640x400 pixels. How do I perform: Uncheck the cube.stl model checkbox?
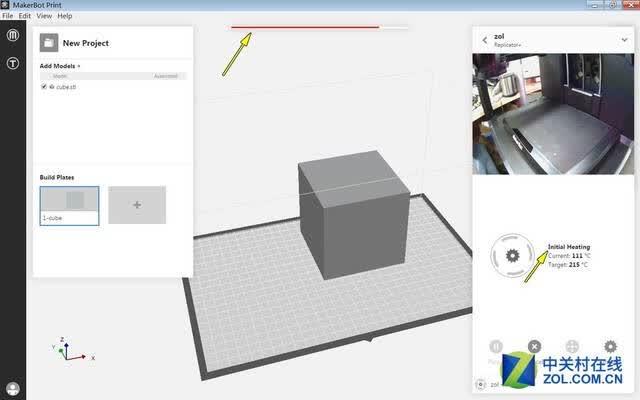coord(44,87)
